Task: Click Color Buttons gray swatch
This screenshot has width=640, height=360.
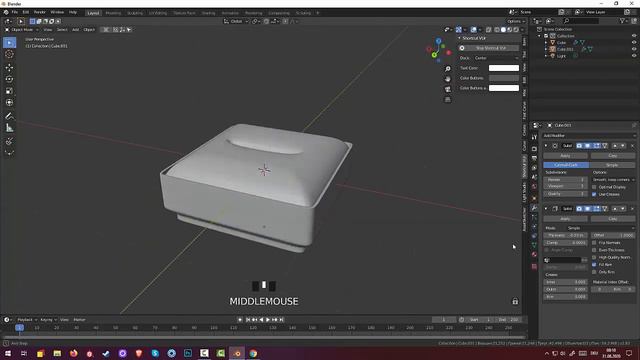Action: pyautogui.click(x=504, y=78)
